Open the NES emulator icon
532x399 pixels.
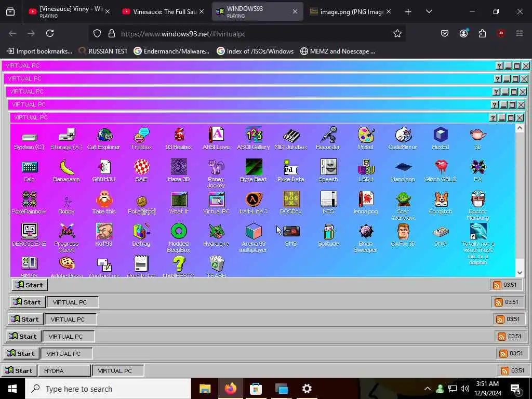tap(328, 203)
